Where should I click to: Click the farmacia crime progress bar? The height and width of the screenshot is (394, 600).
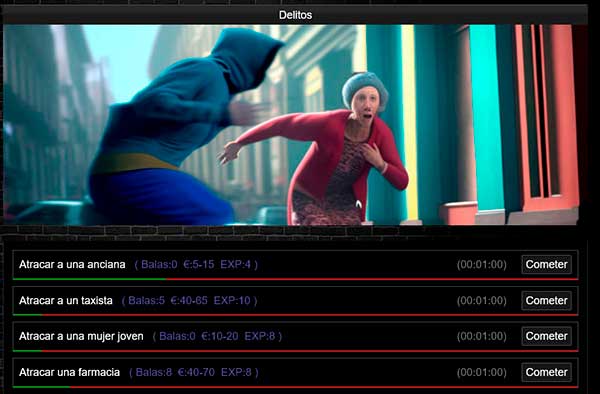click(295, 387)
